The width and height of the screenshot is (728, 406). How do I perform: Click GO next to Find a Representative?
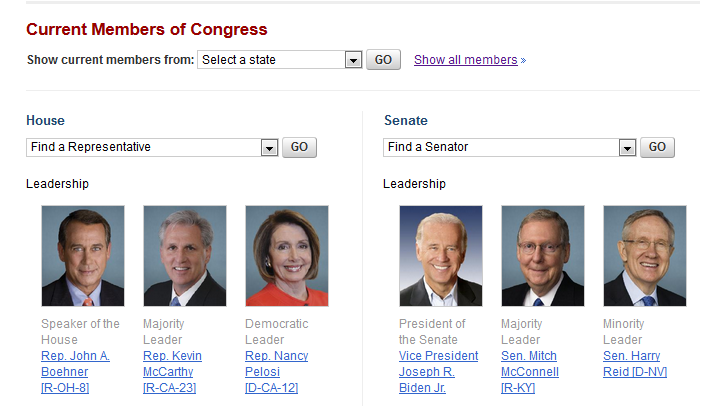point(299,147)
